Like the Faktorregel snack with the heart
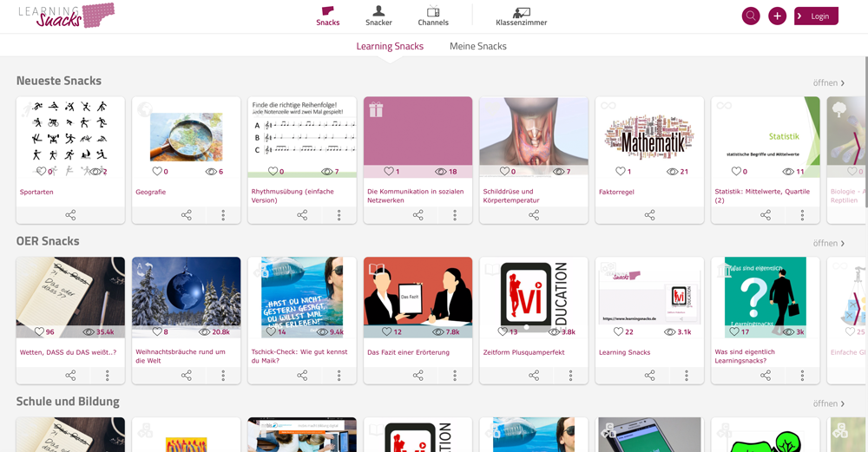868x452 pixels. pyautogui.click(x=620, y=172)
